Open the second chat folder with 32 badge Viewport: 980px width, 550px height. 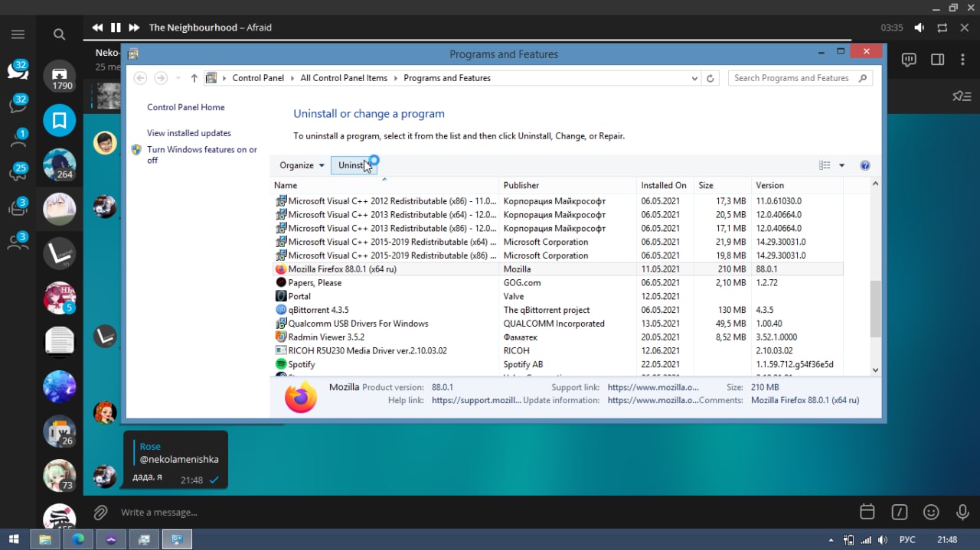(18, 104)
